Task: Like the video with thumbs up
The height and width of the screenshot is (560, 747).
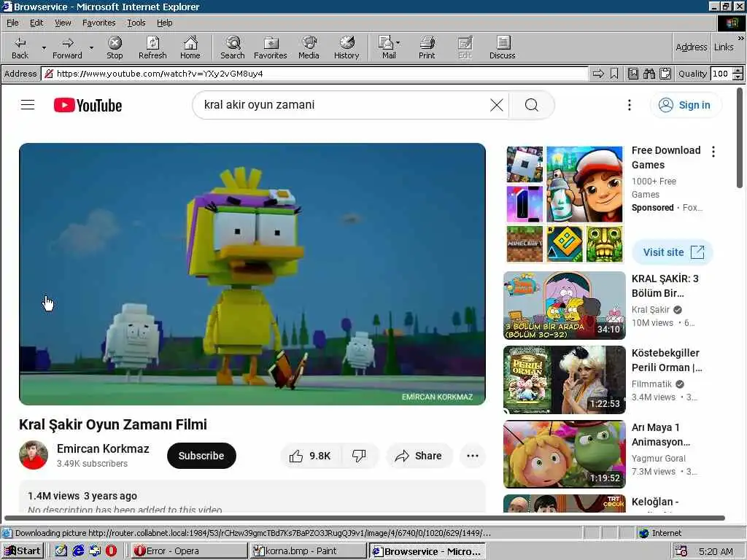Action: pyautogui.click(x=309, y=456)
